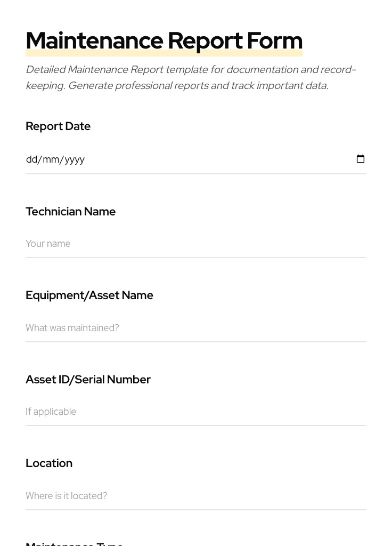Click the Asset ID/Serial Number label
Viewport: 392px width, 546px height.
88,380
